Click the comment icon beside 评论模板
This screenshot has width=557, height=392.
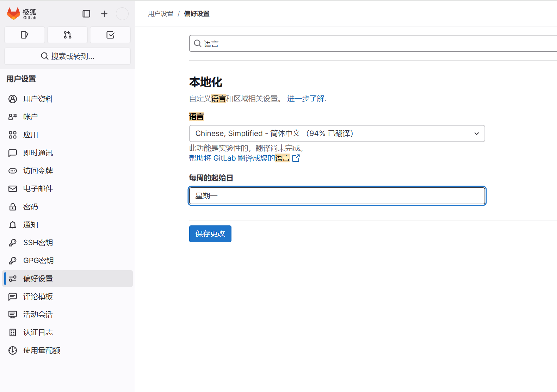(13, 297)
